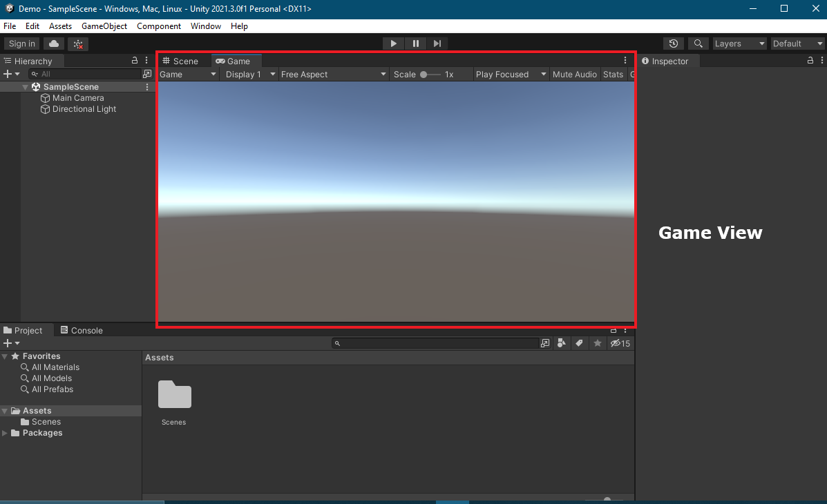
Task: Search by Label tag icon in Project
Action: coord(579,343)
